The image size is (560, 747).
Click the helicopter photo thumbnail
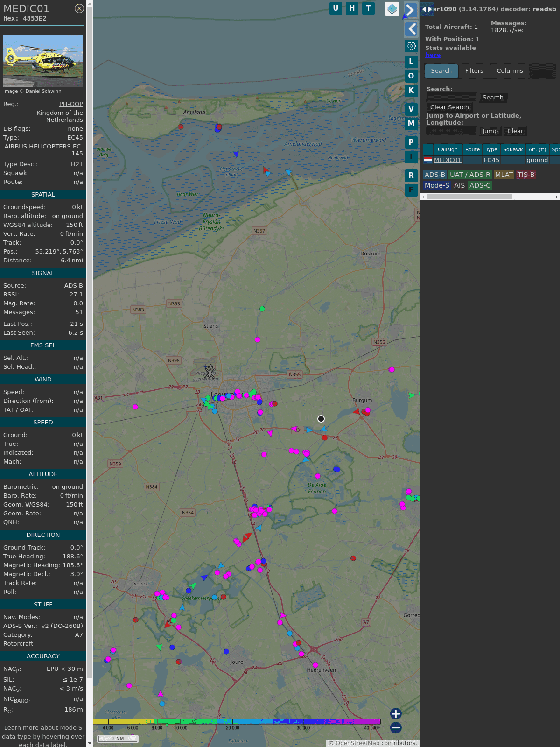(43, 61)
